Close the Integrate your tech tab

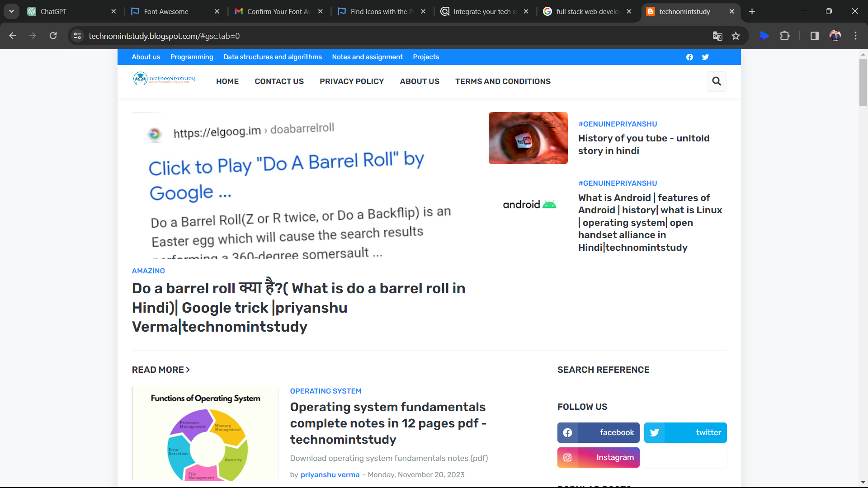pos(526,11)
